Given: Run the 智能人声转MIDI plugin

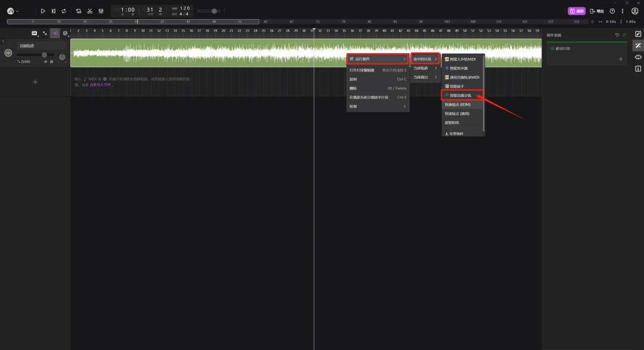Looking at the screenshot, I should click(x=462, y=59).
